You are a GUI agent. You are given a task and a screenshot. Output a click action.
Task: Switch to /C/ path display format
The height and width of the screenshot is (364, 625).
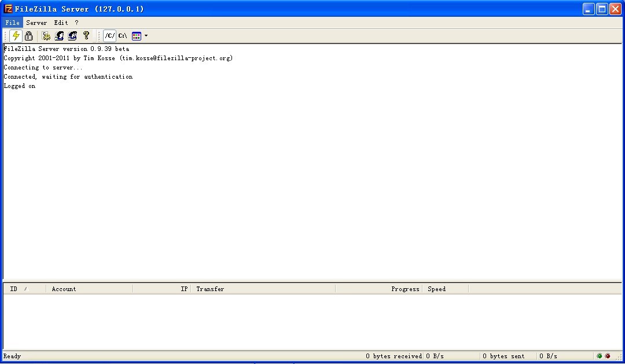109,36
